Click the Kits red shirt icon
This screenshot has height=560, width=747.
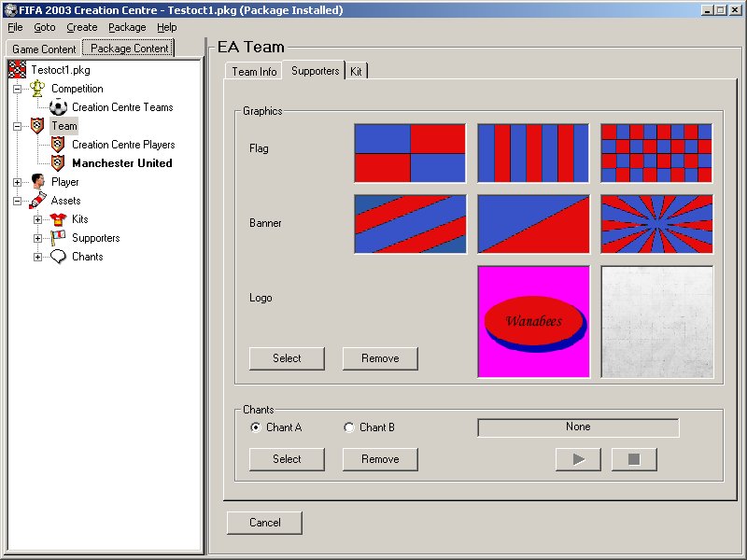(58, 219)
